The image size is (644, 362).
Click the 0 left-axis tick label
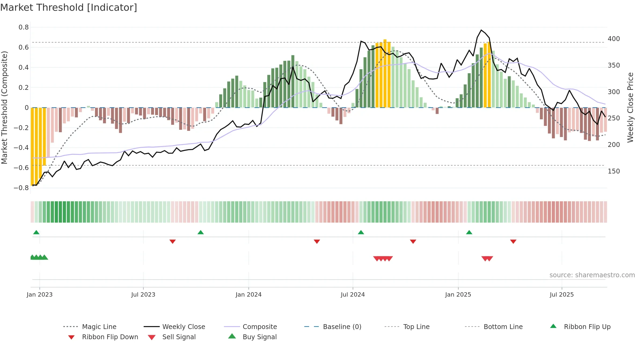point(27,108)
